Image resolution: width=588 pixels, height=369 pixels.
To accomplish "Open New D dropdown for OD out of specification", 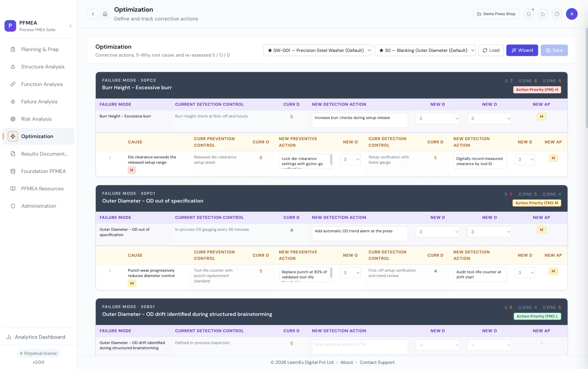I will [x=438, y=232].
